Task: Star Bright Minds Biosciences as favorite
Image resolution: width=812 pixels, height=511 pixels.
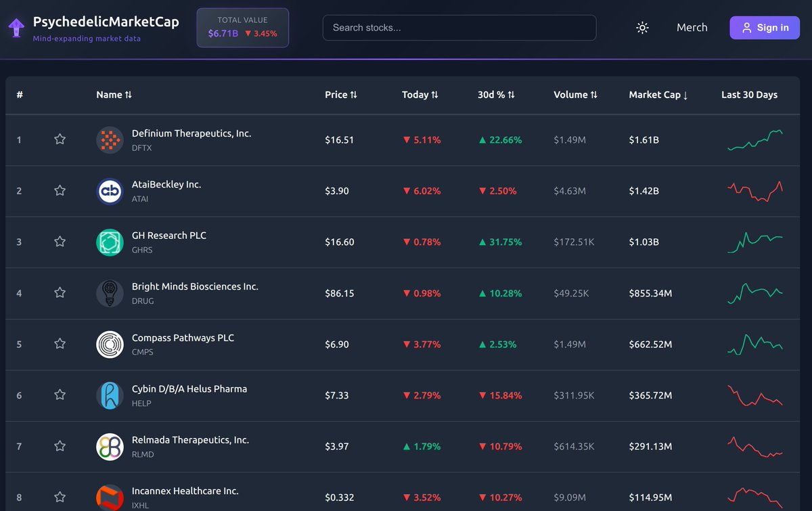Action: (x=60, y=293)
